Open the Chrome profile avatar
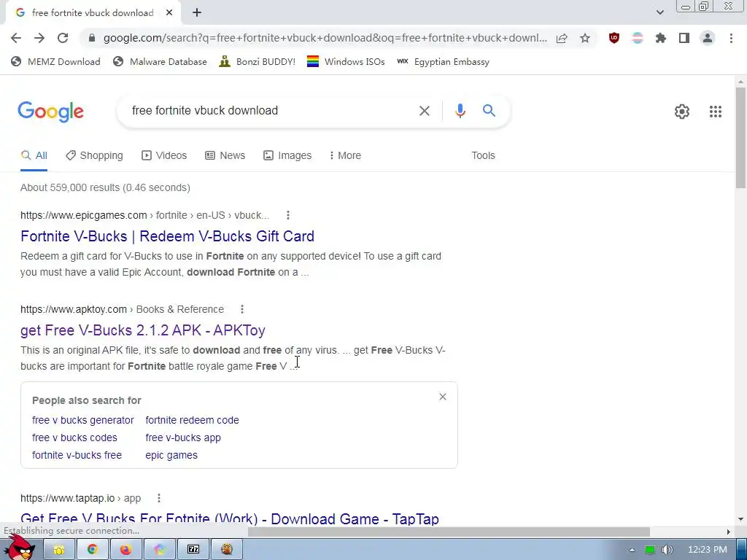The height and width of the screenshot is (560, 747). click(708, 38)
